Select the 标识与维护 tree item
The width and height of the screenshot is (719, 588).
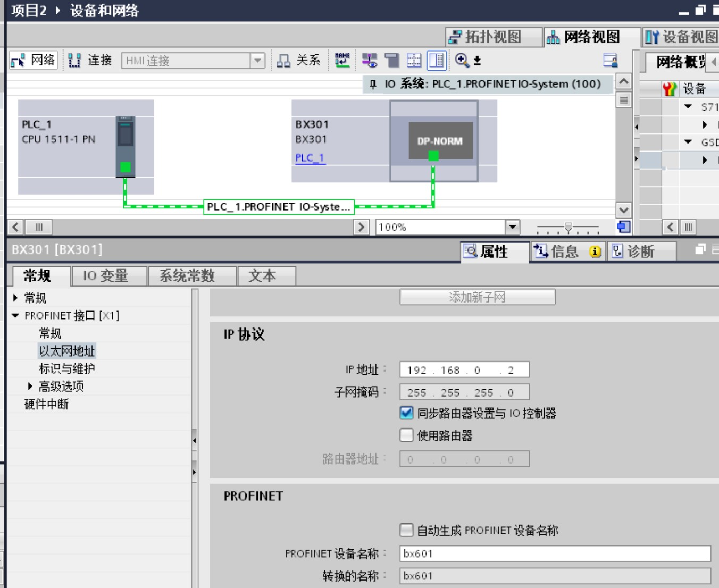(x=67, y=368)
